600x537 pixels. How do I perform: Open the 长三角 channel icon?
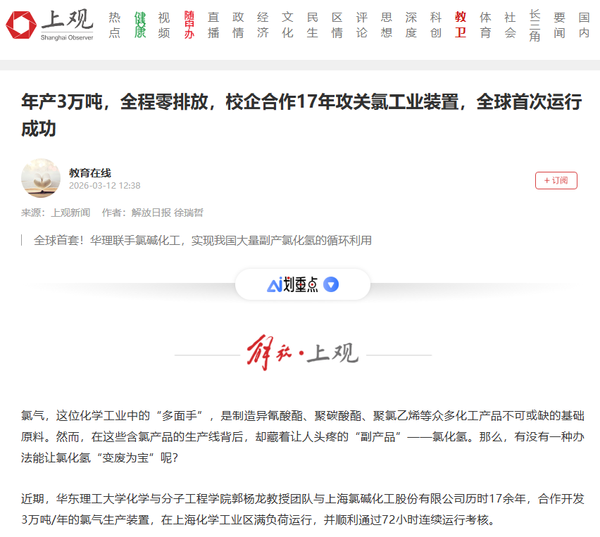point(535,25)
